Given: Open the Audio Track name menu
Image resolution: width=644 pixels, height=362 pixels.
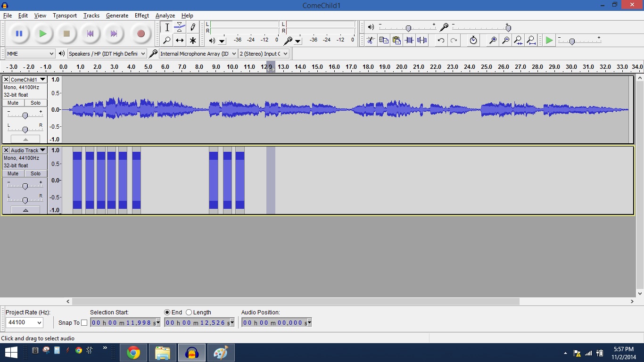Looking at the screenshot, I should point(28,150).
